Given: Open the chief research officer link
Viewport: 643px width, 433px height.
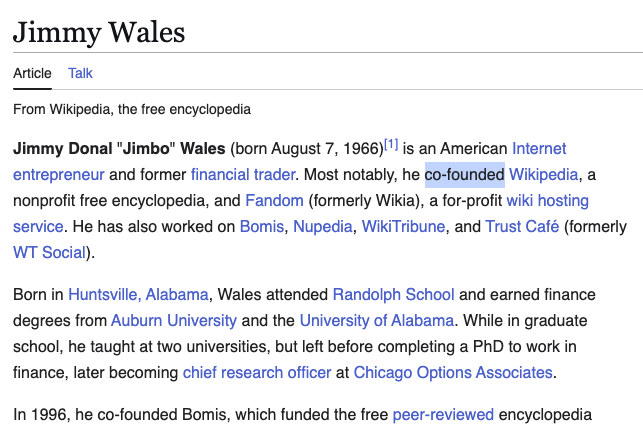Looking at the screenshot, I should [x=257, y=372].
